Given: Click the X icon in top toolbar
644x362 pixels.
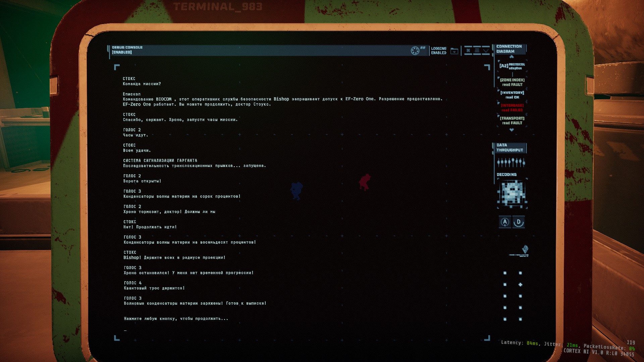Looking at the screenshot, I should [468, 51].
